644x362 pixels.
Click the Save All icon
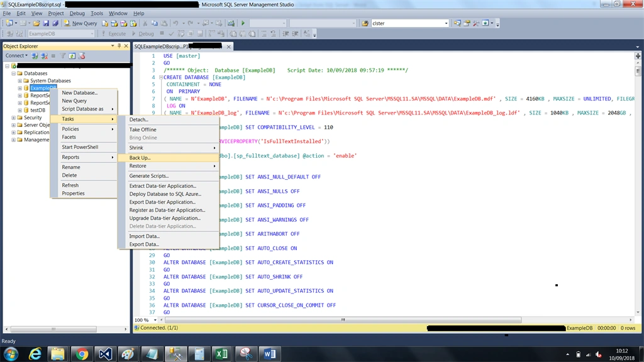[55, 23]
